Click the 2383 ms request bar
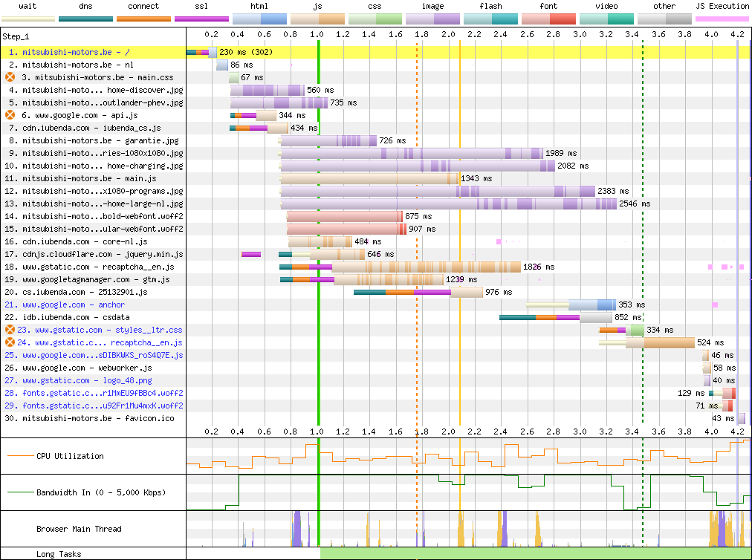The height and width of the screenshot is (560, 752). [438, 191]
